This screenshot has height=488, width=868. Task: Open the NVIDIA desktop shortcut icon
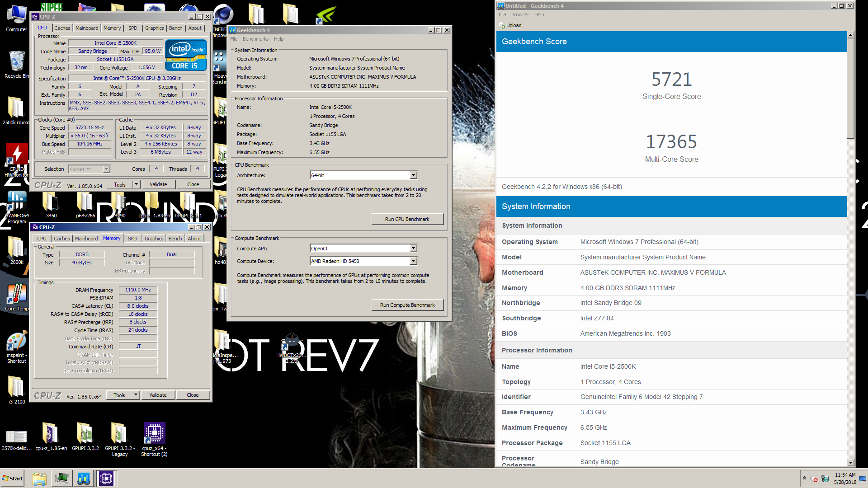(325, 15)
